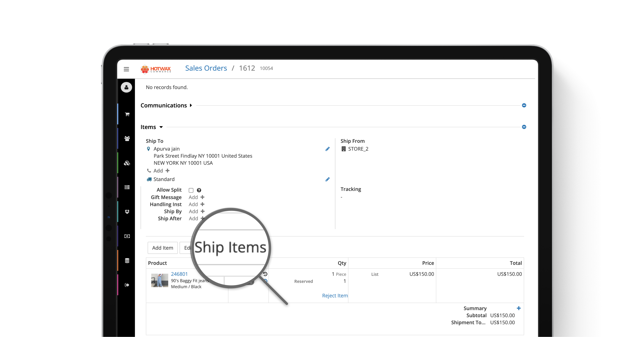Click the List price US$150.00 value

tap(422, 274)
